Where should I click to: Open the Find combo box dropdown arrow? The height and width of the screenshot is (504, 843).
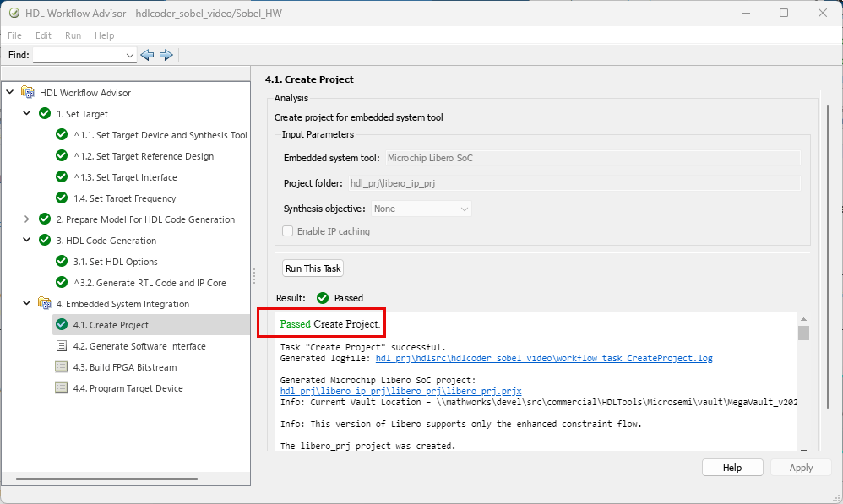(x=129, y=55)
